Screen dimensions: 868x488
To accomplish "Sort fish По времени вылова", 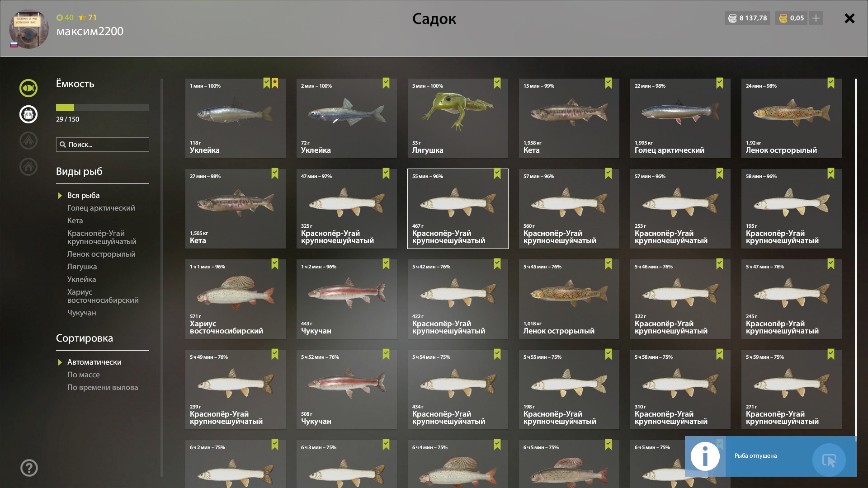I will [103, 387].
